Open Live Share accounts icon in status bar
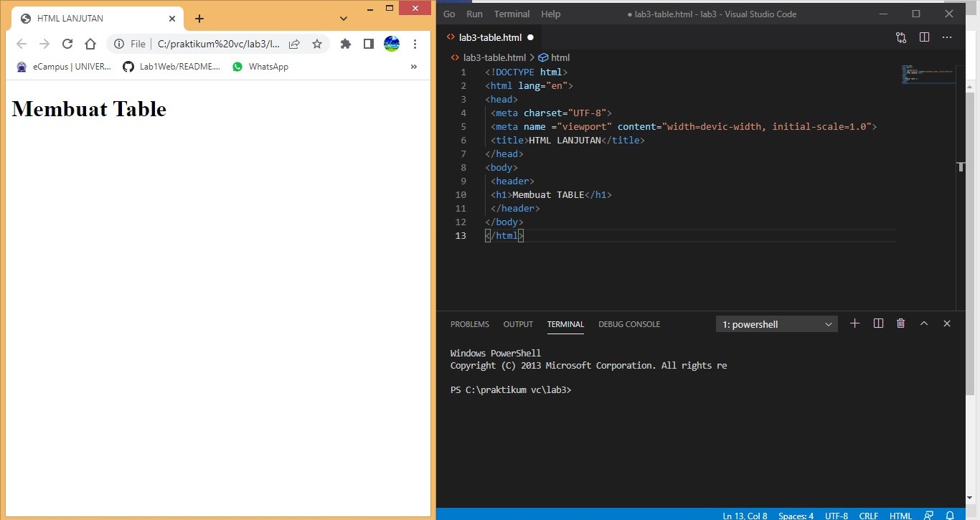The height and width of the screenshot is (520, 980). point(930,515)
